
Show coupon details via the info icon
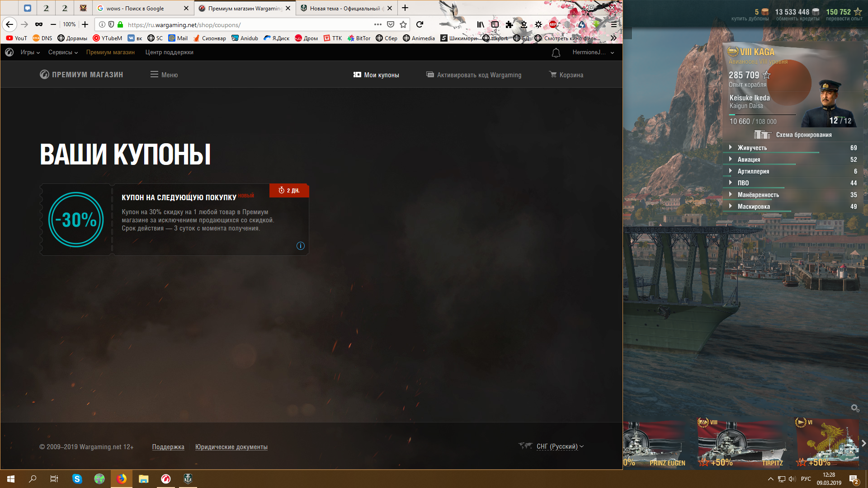(x=301, y=246)
